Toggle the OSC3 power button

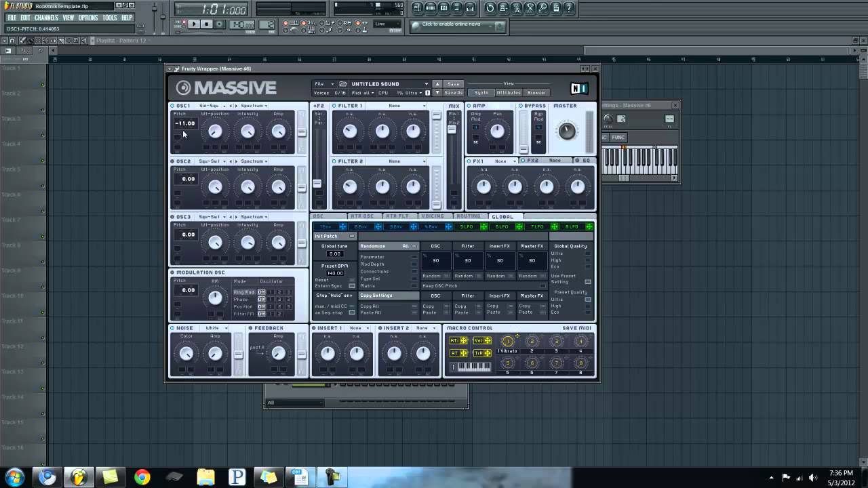pyautogui.click(x=172, y=217)
